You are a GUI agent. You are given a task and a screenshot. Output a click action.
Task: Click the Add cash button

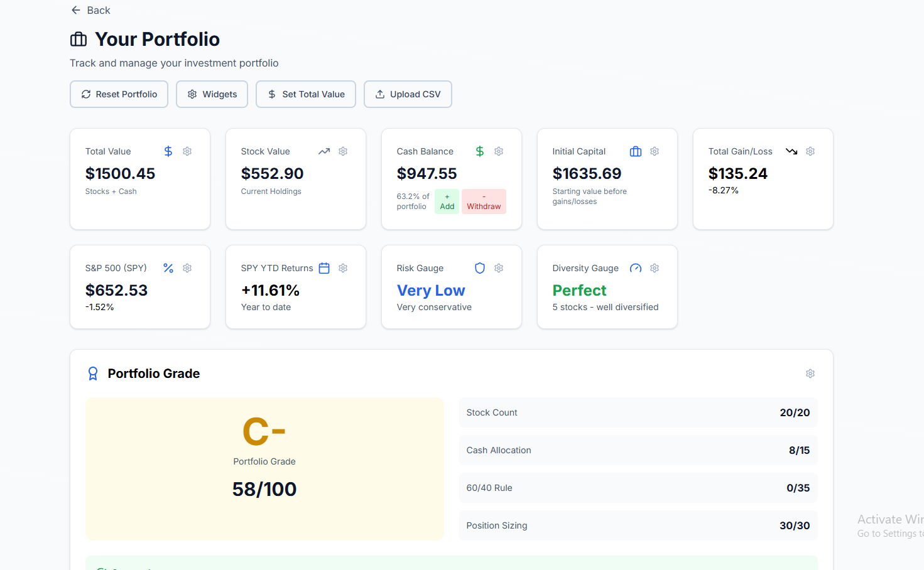[447, 202]
